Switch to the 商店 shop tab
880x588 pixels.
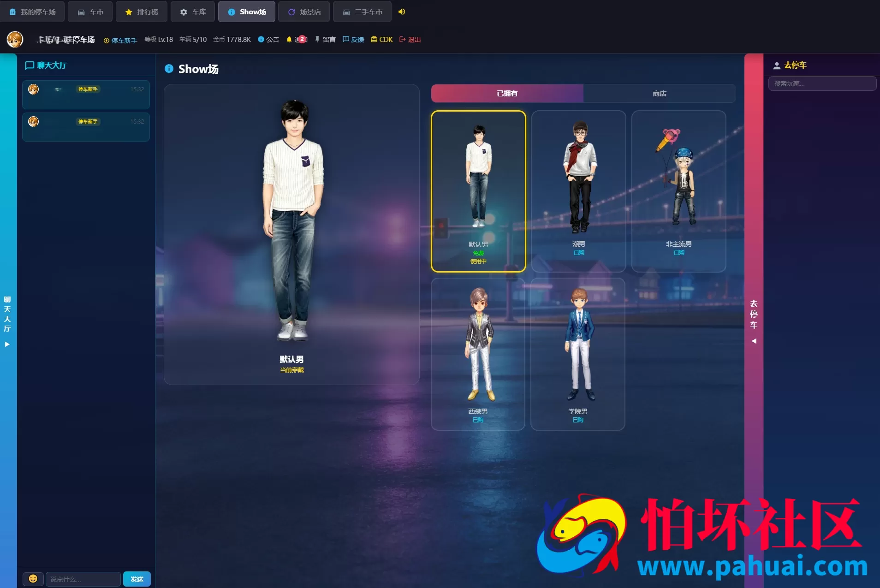[x=660, y=94]
